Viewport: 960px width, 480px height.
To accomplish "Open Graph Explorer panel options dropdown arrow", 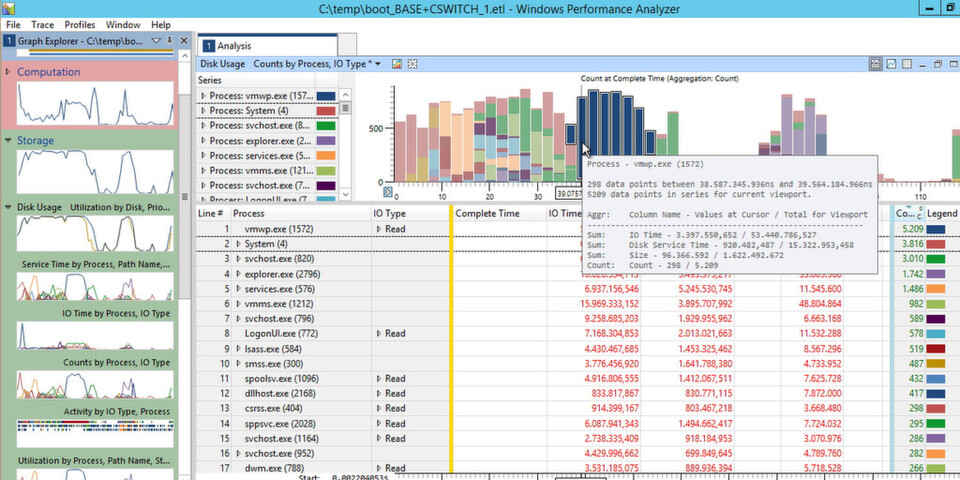I will [x=156, y=41].
